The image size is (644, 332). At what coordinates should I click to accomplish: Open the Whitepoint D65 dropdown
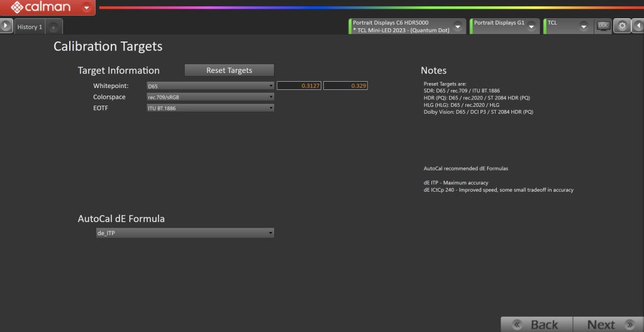pos(210,86)
